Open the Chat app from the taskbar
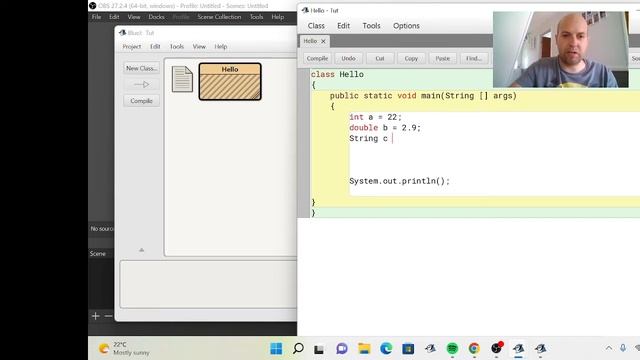The width and height of the screenshot is (640, 360). [342, 349]
